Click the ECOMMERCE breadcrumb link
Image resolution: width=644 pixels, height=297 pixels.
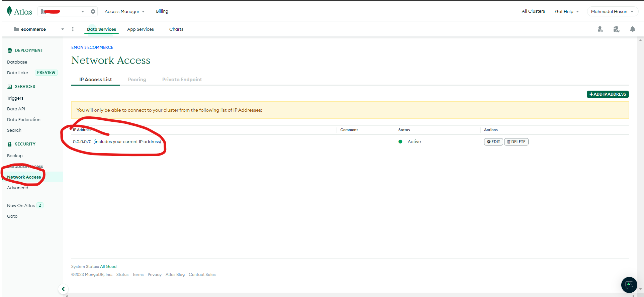click(100, 47)
